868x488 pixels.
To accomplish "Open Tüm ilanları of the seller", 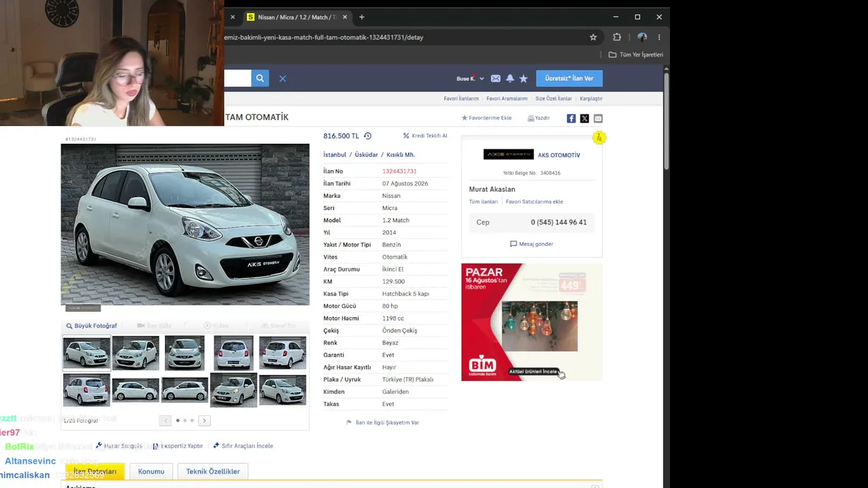I will click(x=484, y=202).
